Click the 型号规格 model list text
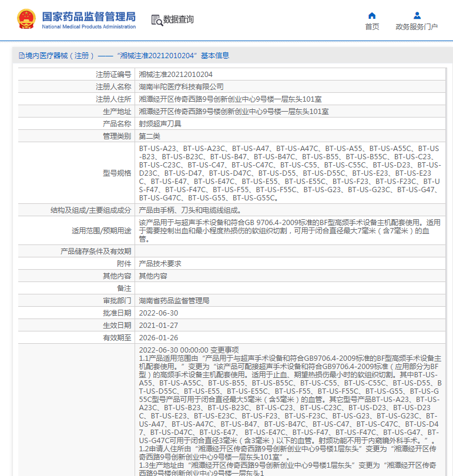This screenshot has height=476, width=453. (x=290, y=173)
